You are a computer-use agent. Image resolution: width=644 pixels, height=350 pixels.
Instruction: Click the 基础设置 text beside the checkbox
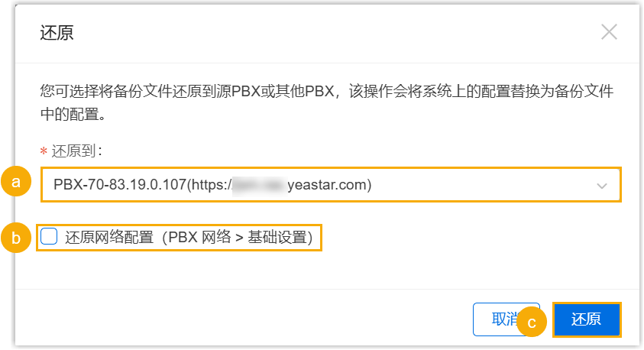click(277, 238)
